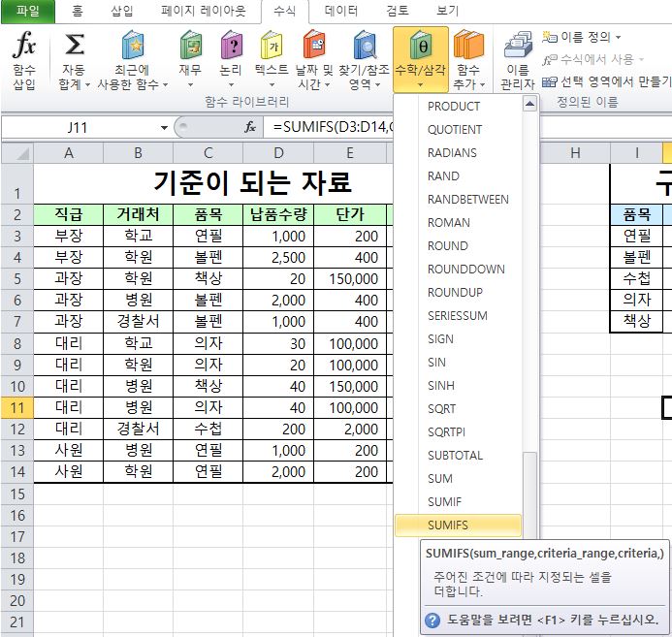Screen dimensions: 672x637
Task: Click the help icon in the SUMIFS tooltip
Action: tap(432, 620)
